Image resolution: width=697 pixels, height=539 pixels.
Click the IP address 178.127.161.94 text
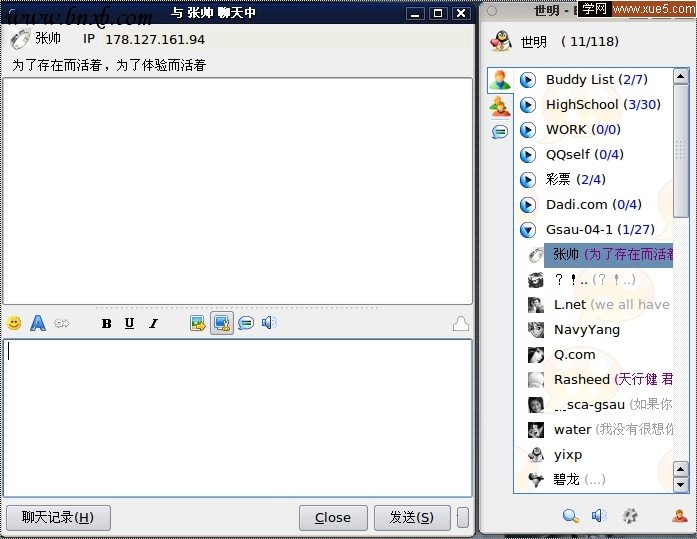pos(155,40)
